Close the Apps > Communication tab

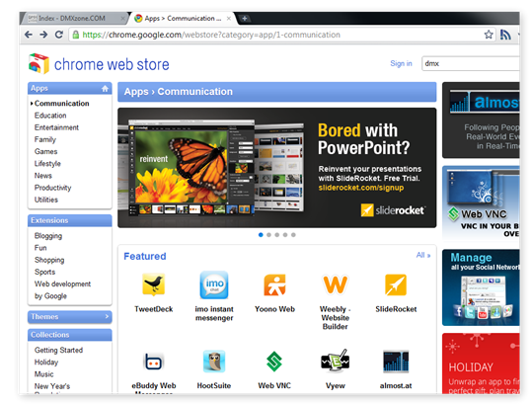229,19
